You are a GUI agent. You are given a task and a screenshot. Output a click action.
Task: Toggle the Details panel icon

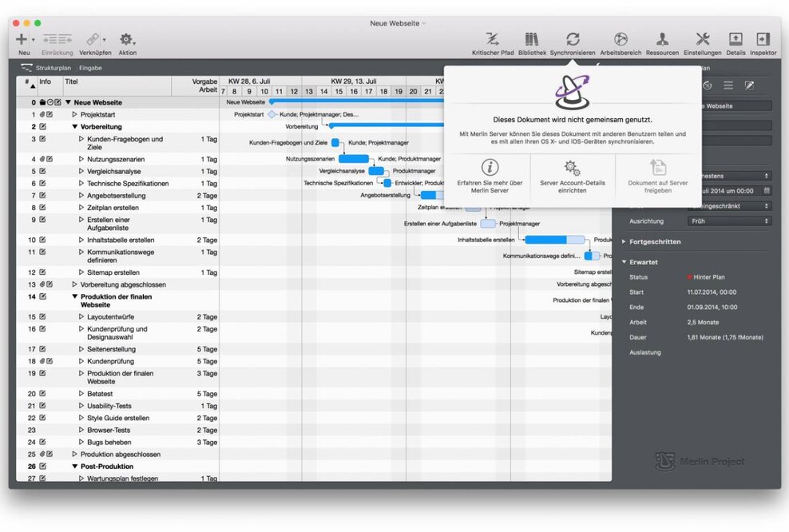pyautogui.click(x=735, y=39)
